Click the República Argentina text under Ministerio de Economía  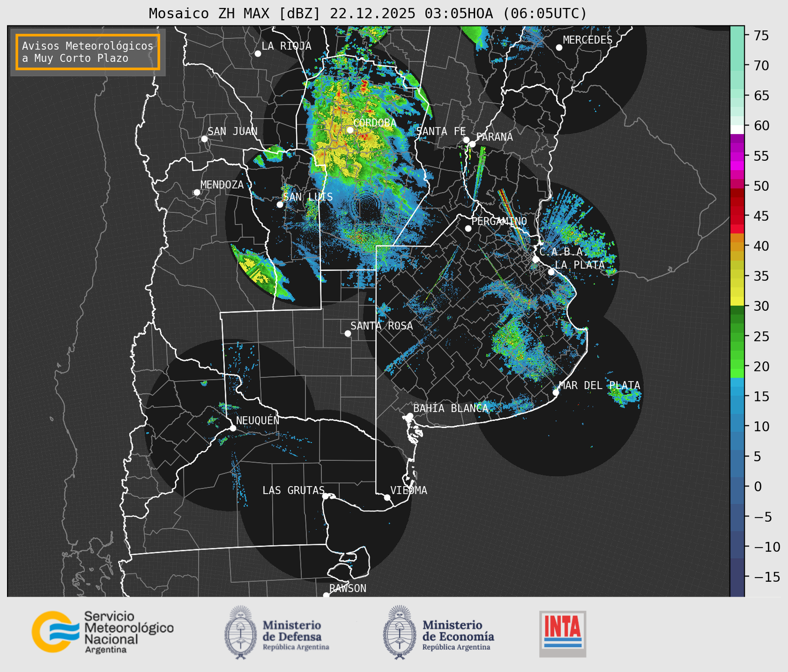pos(456,647)
